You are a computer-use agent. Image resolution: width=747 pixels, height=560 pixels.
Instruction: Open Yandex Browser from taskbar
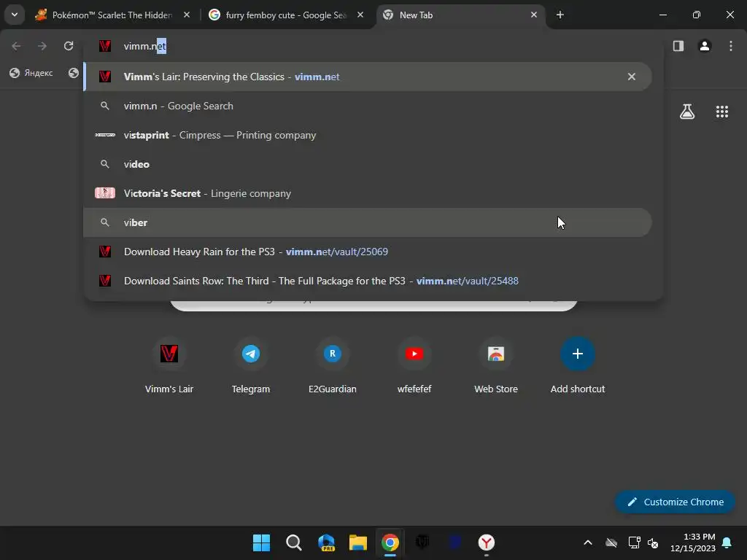[x=487, y=542]
